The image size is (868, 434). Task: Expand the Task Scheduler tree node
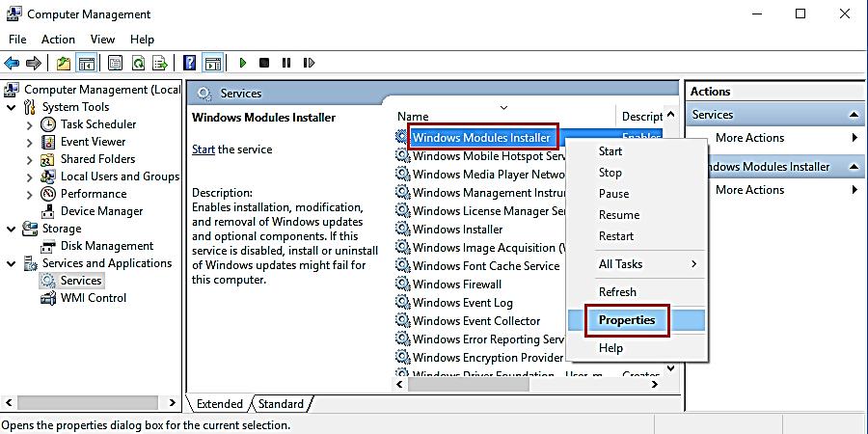click(x=28, y=124)
